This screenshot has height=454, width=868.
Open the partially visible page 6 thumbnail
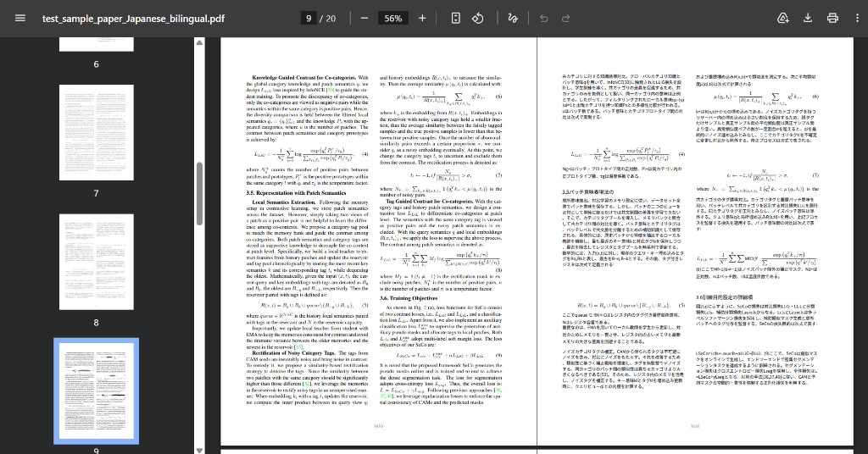coord(97,44)
